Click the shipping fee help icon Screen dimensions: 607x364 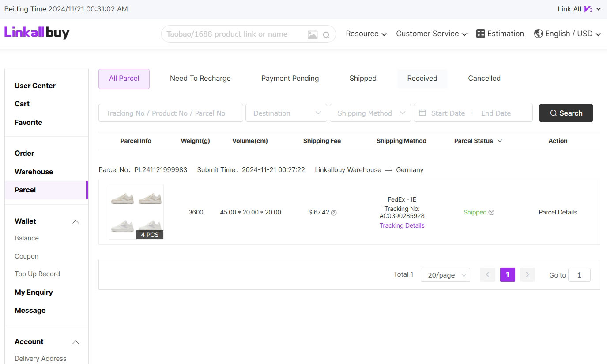coord(334,213)
